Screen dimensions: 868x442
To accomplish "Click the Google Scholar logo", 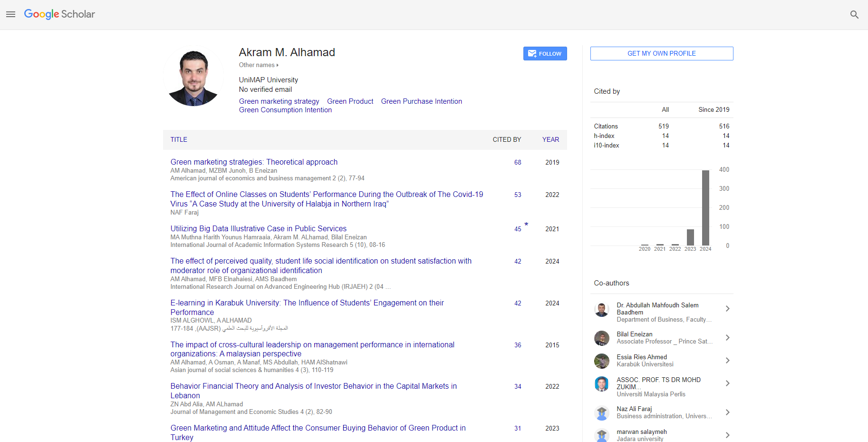I will coord(59,14).
